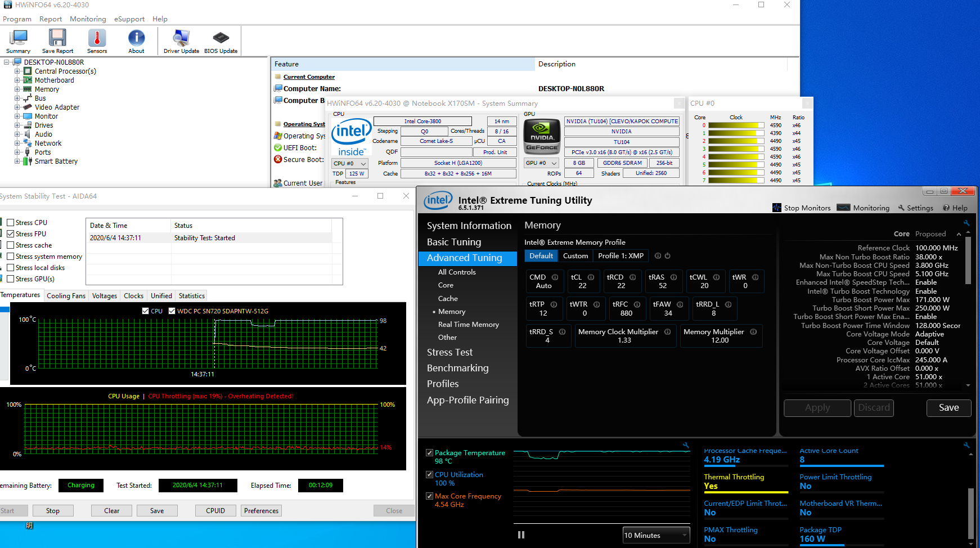Select Custom memory profile tab
980x548 pixels.
tap(576, 256)
